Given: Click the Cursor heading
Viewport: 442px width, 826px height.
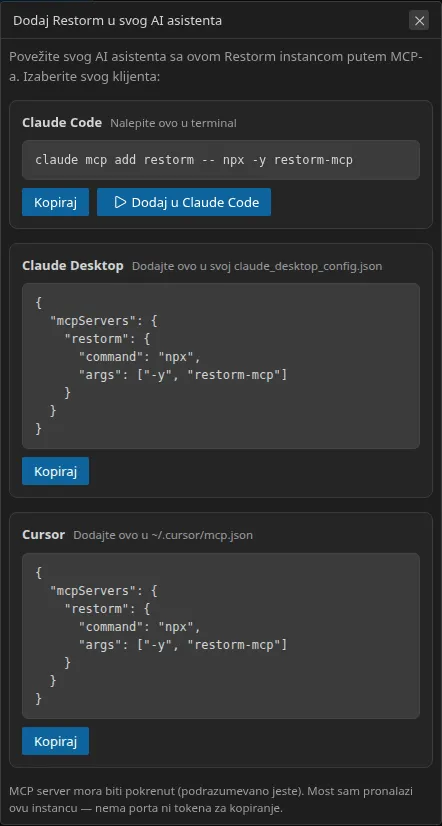Looking at the screenshot, I should tap(43, 535).
